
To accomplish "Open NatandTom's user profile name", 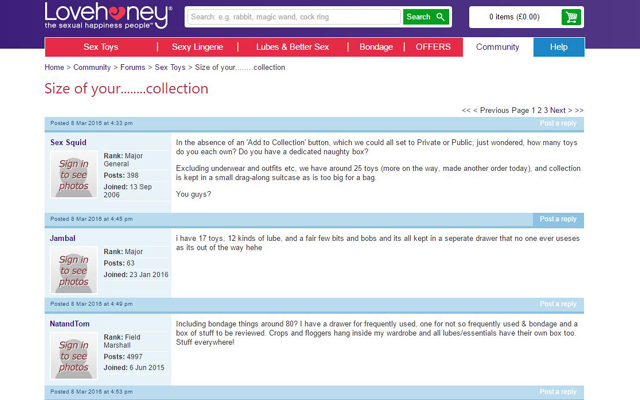I will click(70, 324).
